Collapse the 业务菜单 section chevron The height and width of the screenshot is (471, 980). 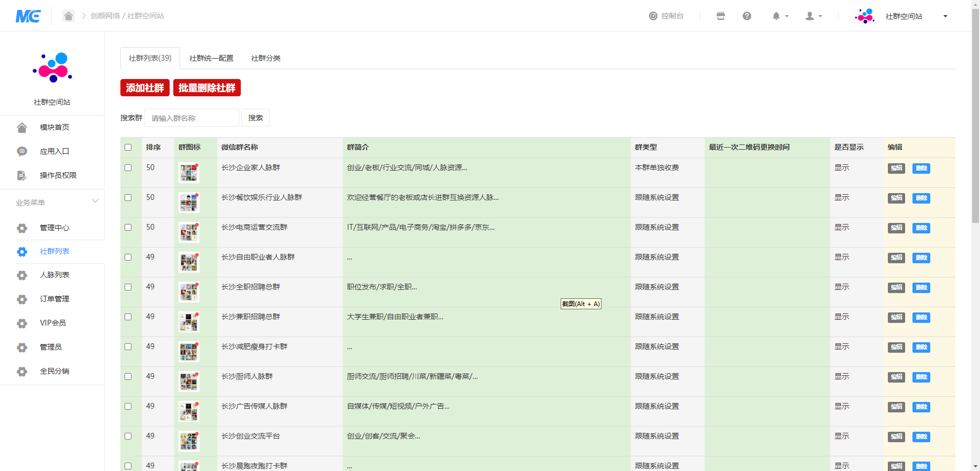click(x=95, y=201)
